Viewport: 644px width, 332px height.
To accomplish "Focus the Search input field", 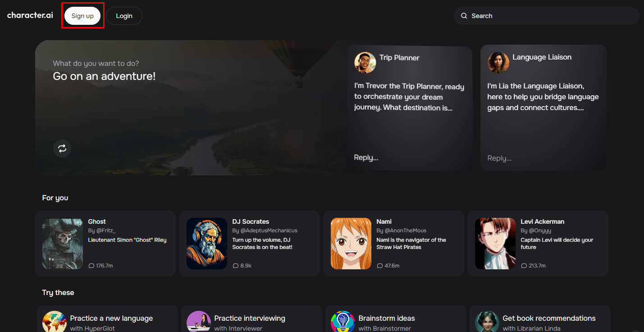I will 546,16.
